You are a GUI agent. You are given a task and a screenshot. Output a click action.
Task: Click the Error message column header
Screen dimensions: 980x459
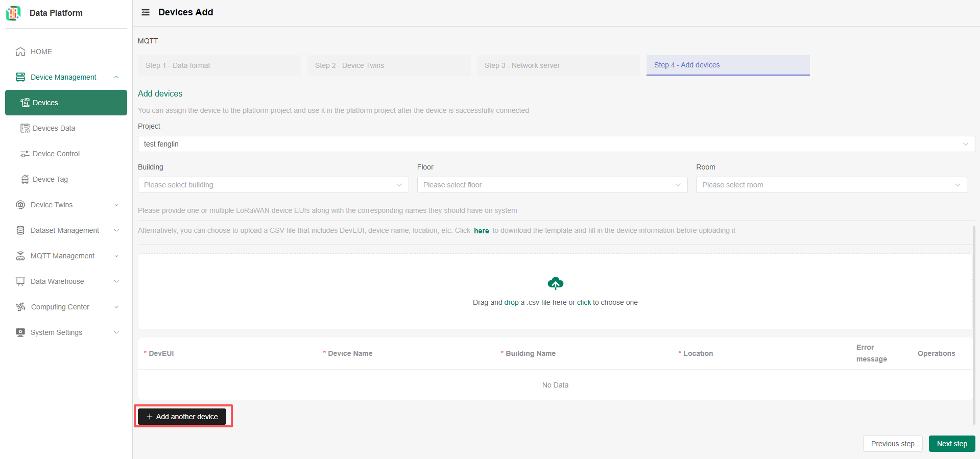pyautogui.click(x=872, y=353)
